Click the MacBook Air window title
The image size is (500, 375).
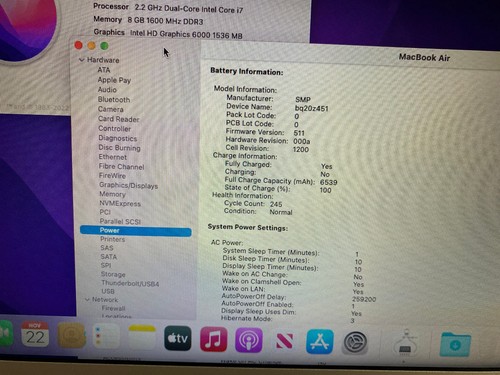[424, 58]
